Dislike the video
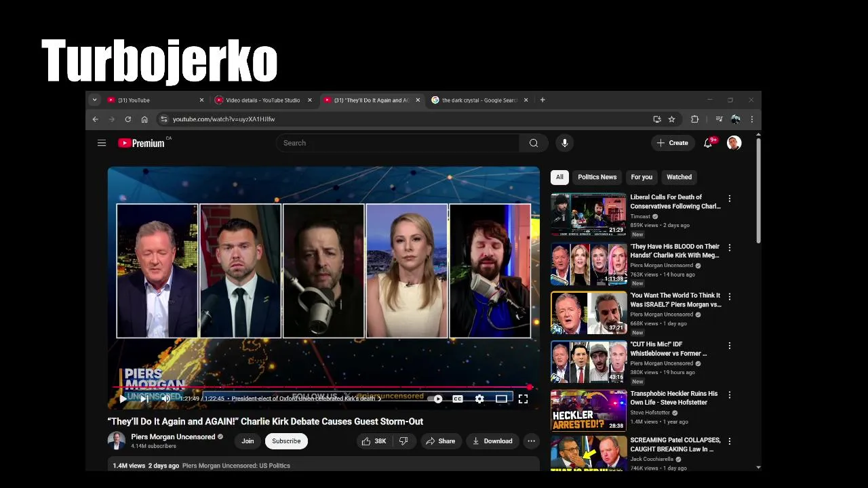Screen dimensions: 868x488 click(x=403, y=441)
